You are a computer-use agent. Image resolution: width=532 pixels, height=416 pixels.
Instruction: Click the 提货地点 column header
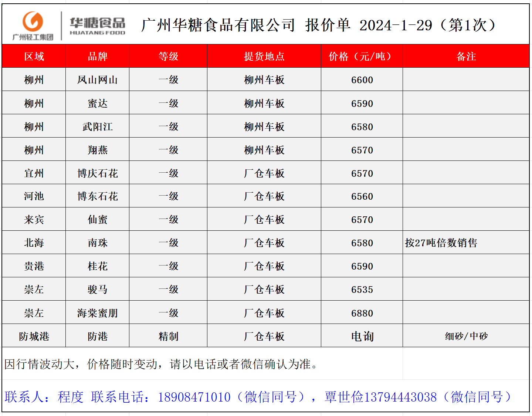[x=264, y=56]
